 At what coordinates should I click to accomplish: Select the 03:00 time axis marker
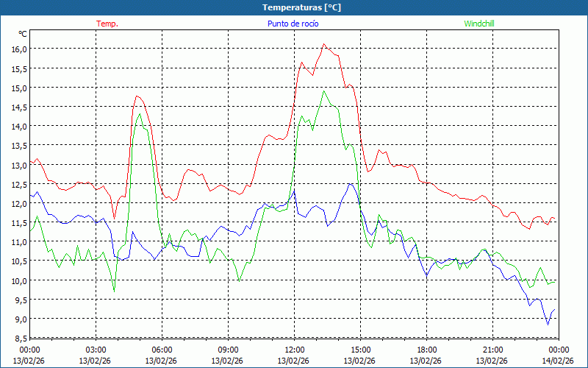click(96, 350)
